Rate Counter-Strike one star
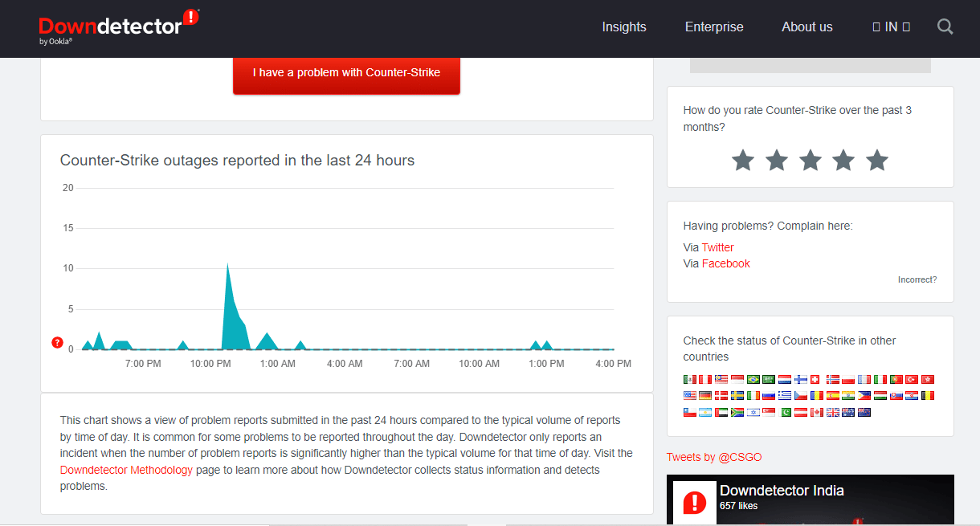This screenshot has height=526, width=980. [743, 161]
